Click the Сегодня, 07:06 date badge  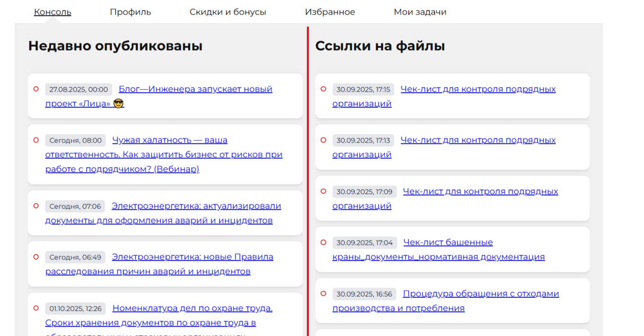point(75,206)
